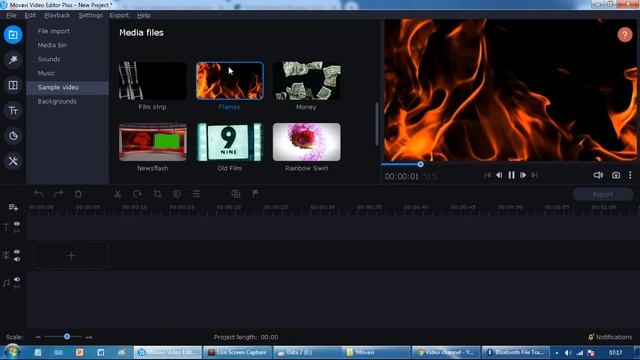The height and width of the screenshot is (360, 640).
Task: Click the system tray volume icon
Action: click(x=568, y=353)
